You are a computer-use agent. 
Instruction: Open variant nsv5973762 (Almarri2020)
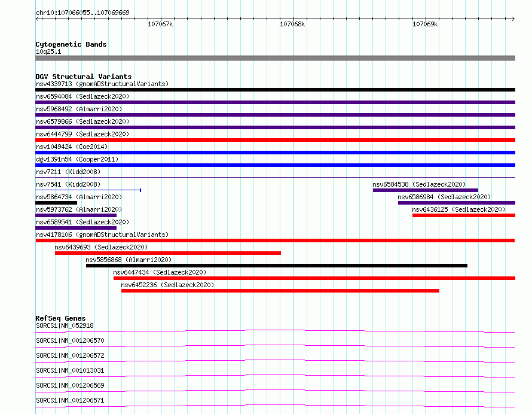pos(79,209)
